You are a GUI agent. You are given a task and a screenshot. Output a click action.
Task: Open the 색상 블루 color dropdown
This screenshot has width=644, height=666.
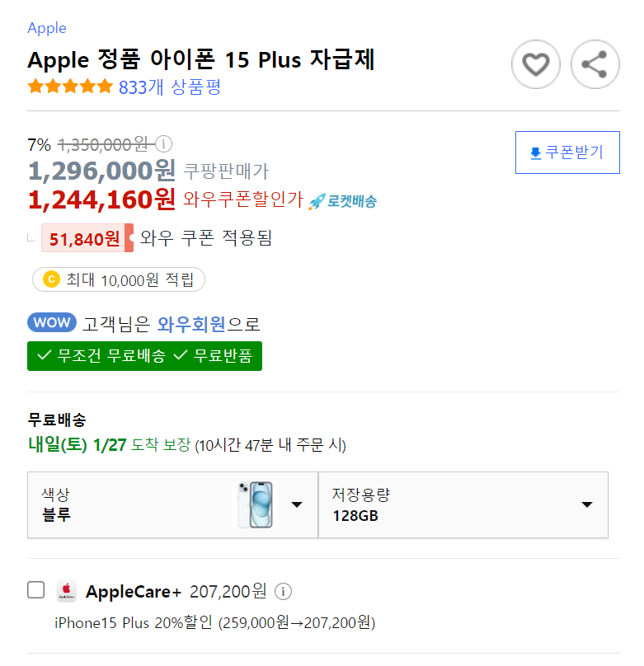[172, 504]
